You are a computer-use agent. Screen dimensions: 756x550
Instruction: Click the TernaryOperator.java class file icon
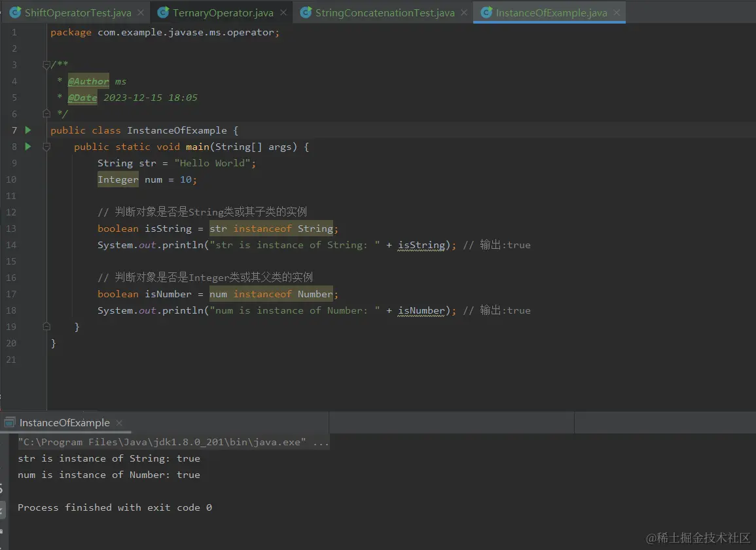coord(164,12)
